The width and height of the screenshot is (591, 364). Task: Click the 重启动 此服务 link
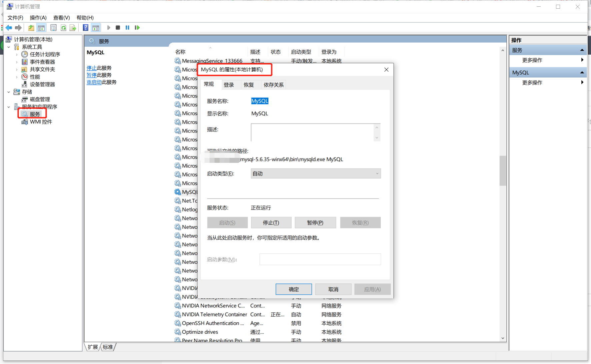coord(94,82)
